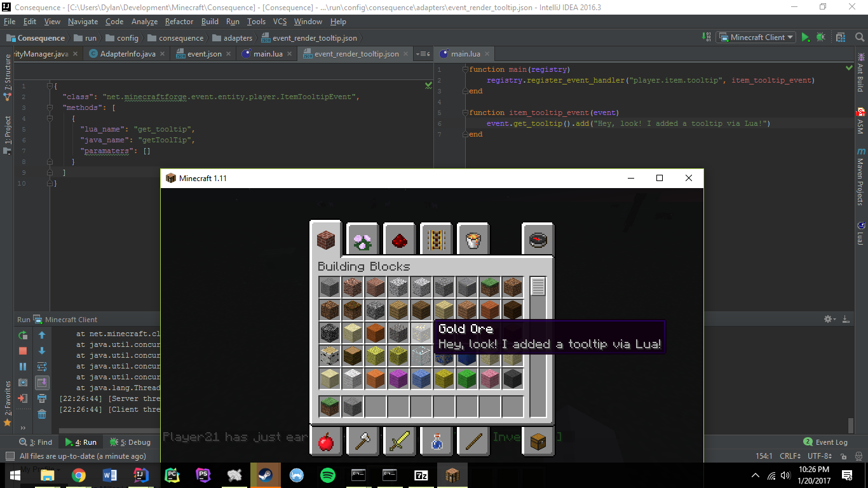
Task: Click the Exit icon in Run panel
Action: tap(23, 398)
